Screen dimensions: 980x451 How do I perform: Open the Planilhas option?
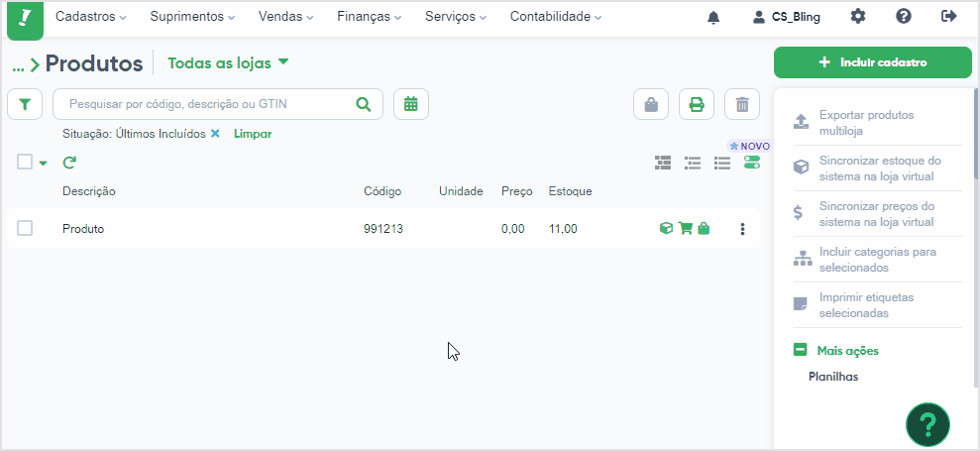click(x=833, y=378)
